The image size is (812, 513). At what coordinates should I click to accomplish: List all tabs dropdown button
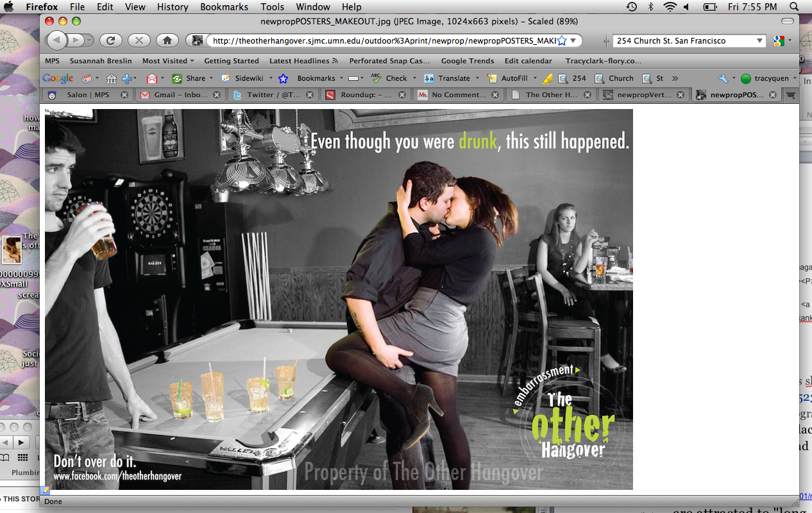[791, 95]
